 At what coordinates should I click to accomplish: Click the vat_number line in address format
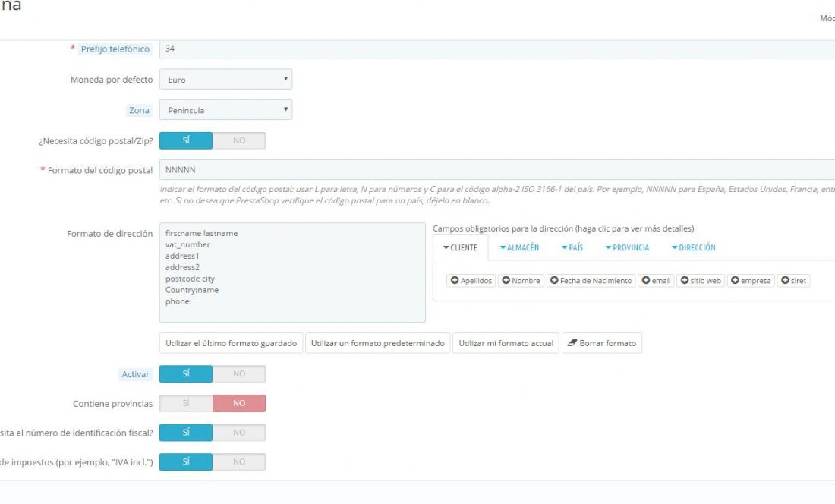(187, 245)
